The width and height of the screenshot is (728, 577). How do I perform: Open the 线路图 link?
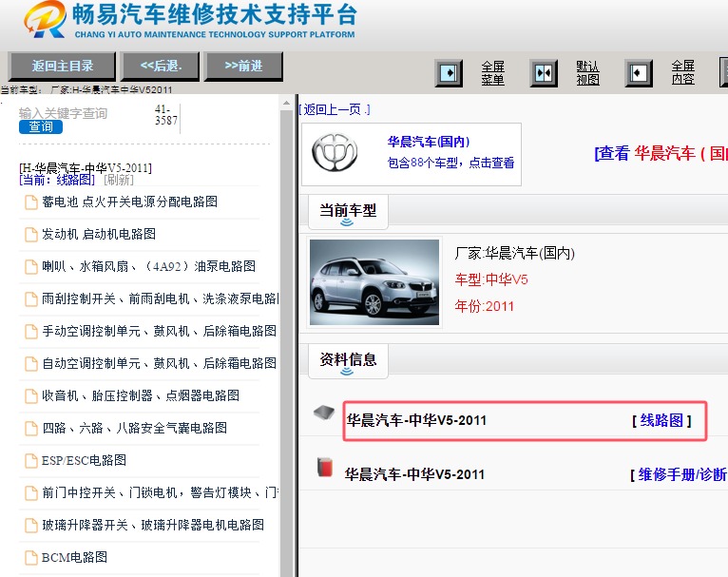(x=661, y=420)
